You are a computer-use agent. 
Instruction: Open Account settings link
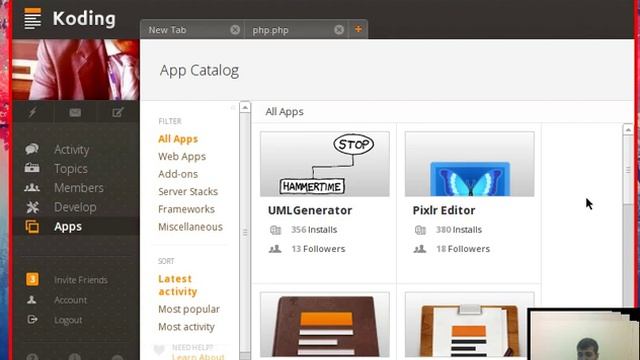point(71,300)
